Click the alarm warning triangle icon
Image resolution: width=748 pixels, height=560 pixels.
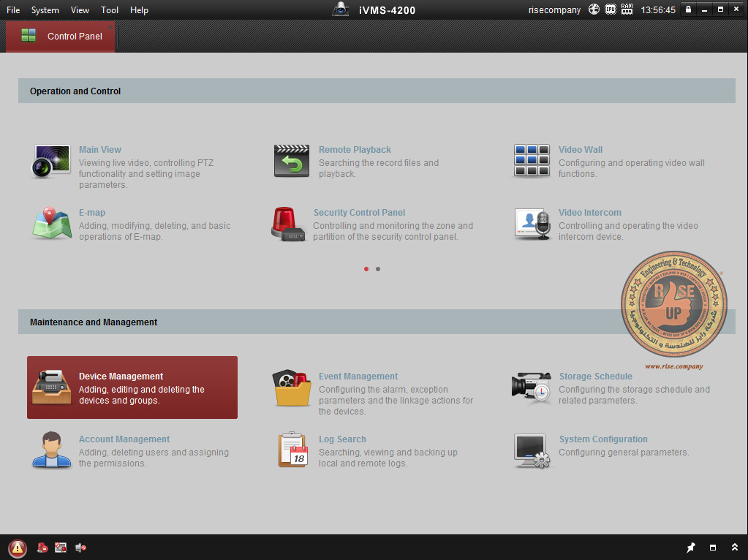tap(17, 548)
